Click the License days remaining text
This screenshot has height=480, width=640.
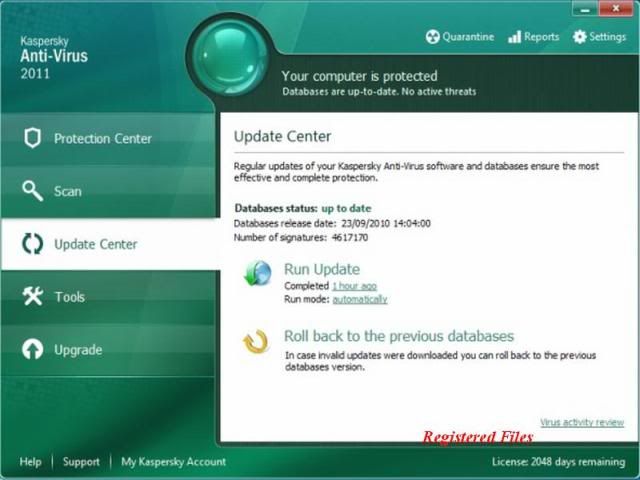tap(558, 462)
